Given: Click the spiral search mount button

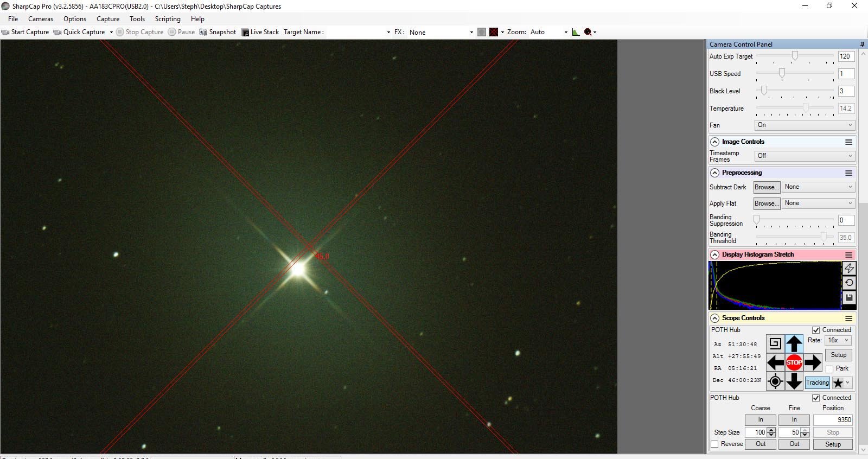Looking at the screenshot, I should (775, 343).
